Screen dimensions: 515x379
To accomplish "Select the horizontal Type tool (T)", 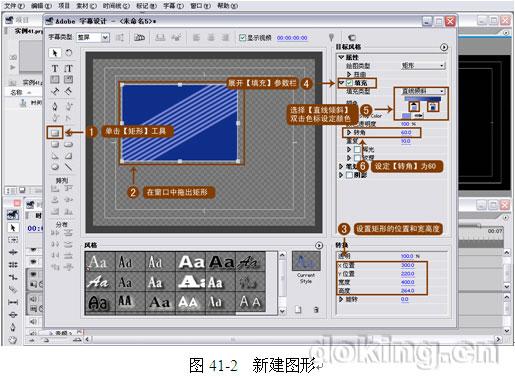I will click(55, 69).
